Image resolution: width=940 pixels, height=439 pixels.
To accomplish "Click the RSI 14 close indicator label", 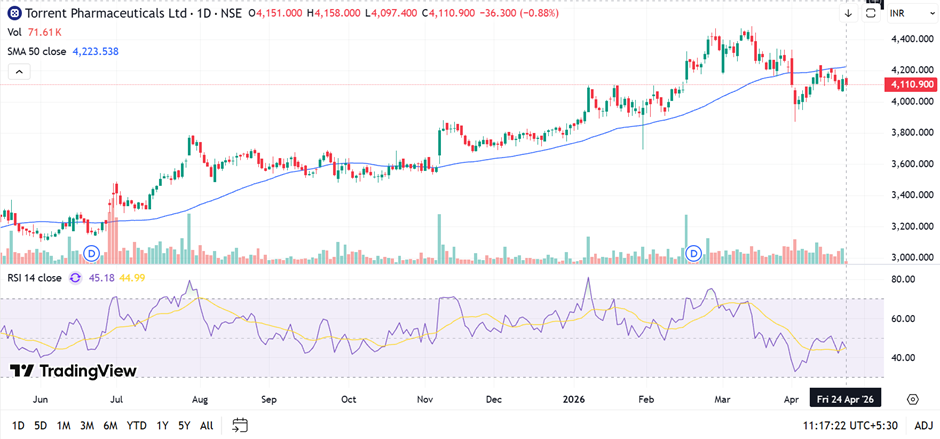I will click(x=35, y=277).
